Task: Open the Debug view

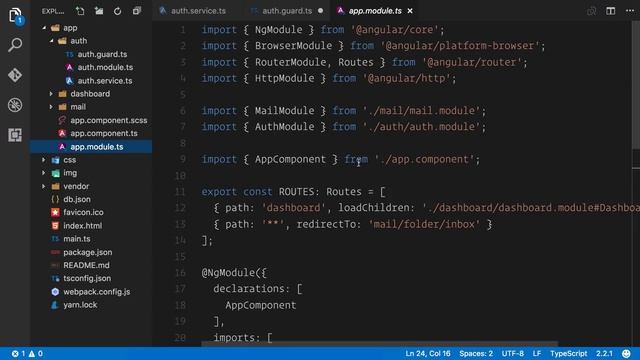Action: click(x=15, y=105)
